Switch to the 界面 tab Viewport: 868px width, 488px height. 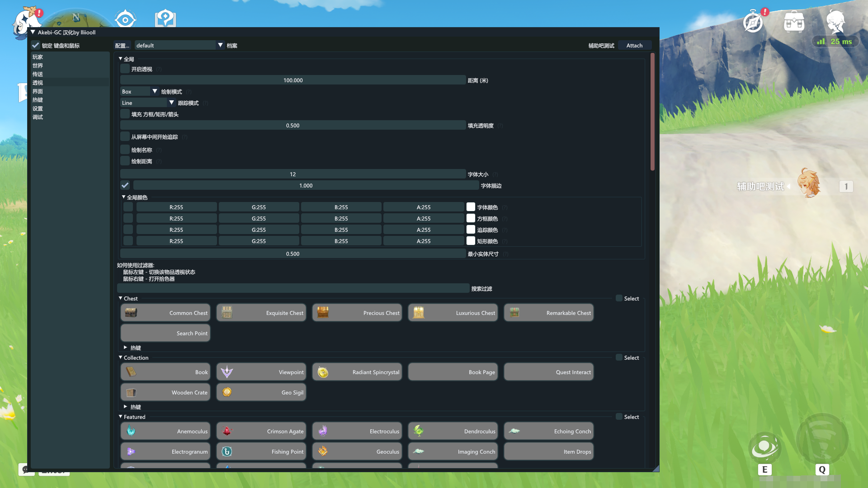[x=70, y=91]
